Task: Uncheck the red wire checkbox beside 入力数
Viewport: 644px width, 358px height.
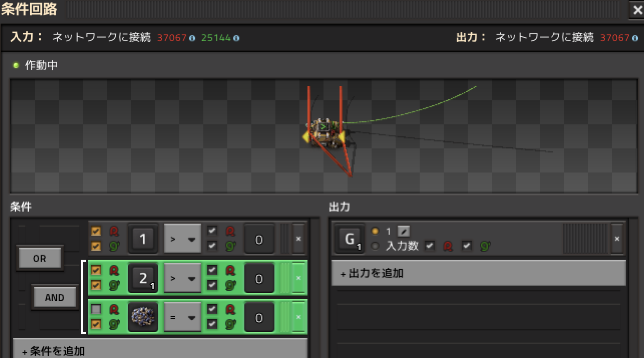Action: pyautogui.click(x=429, y=246)
